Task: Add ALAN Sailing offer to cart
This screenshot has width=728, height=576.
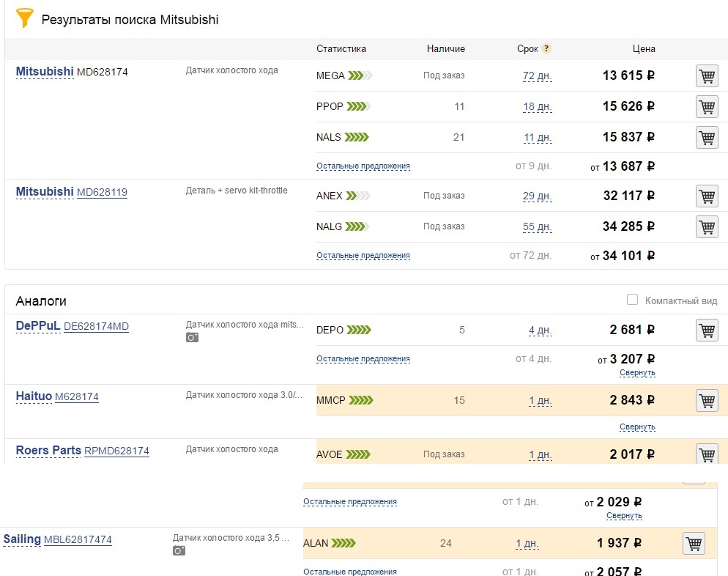Action: coord(694,544)
